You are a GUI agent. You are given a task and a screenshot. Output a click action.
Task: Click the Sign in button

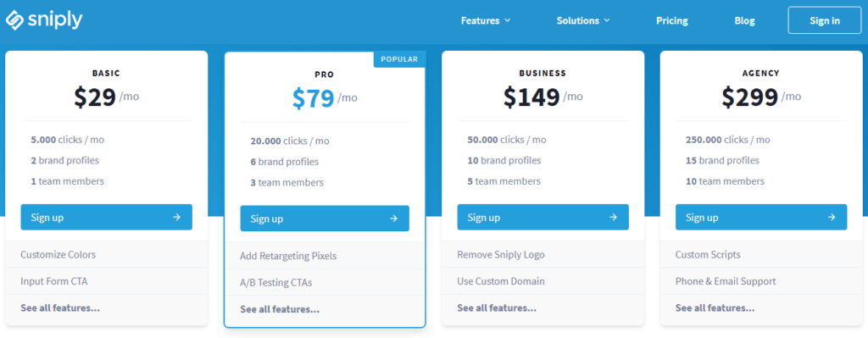tap(824, 20)
